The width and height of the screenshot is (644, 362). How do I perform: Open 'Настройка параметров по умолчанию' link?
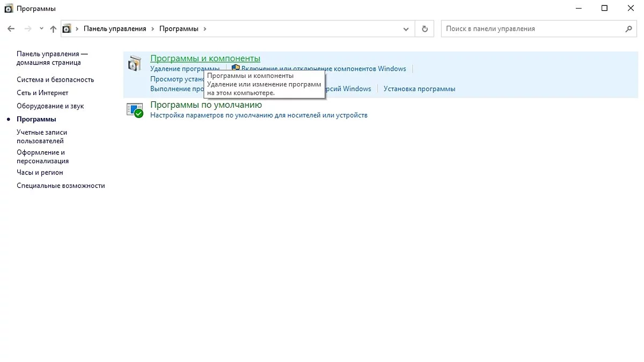(x=259, y=115)
